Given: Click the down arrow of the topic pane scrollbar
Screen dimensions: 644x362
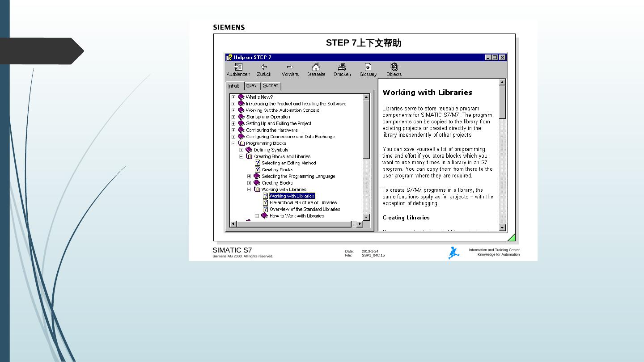Looking at the screenshot, I should 502,227.
